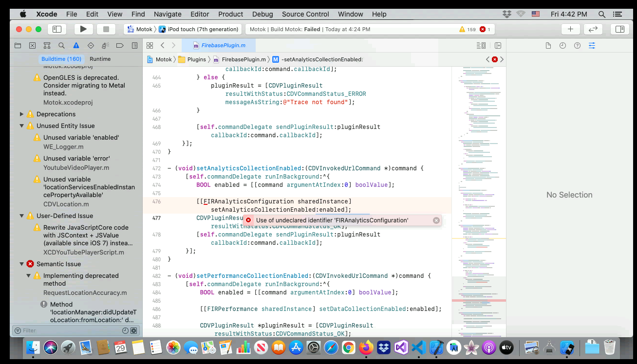This screenshot has width=637, height=364.
Task: Toggle the code review arrows button
Action: pos(593,29)
